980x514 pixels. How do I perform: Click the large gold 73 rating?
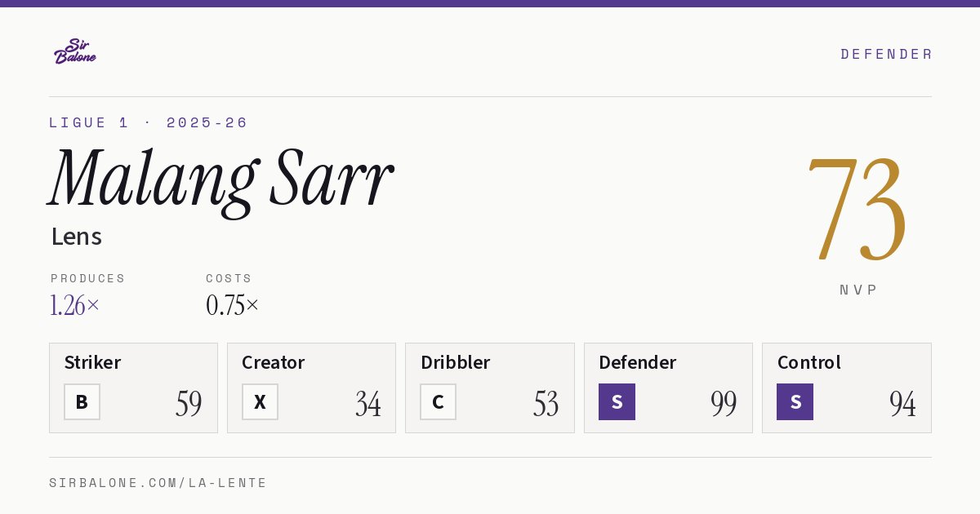(x=857, y=209)
